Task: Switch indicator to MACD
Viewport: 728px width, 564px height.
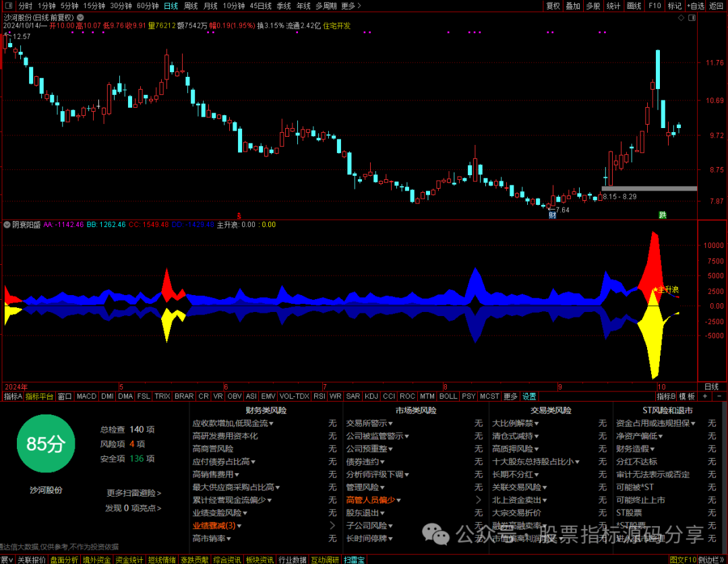Action: [86, 396]
